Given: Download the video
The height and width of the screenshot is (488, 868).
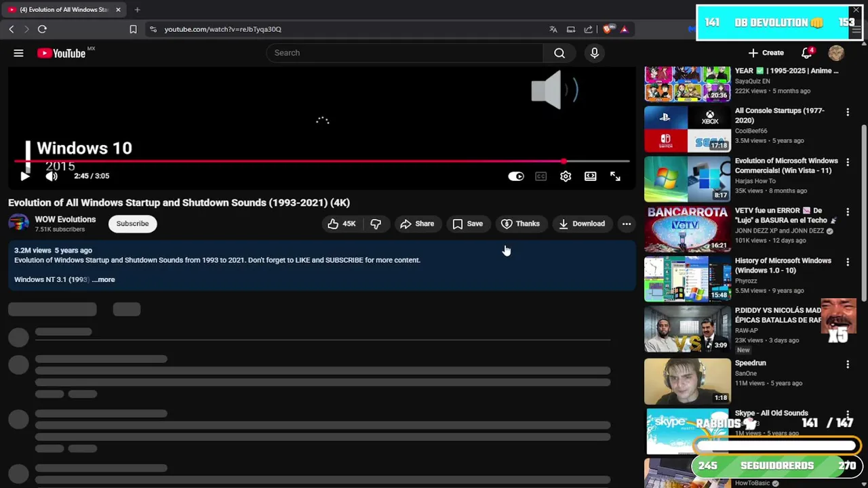Looking at the screenshot, I should pyautogui.click(x=582, y=224).
